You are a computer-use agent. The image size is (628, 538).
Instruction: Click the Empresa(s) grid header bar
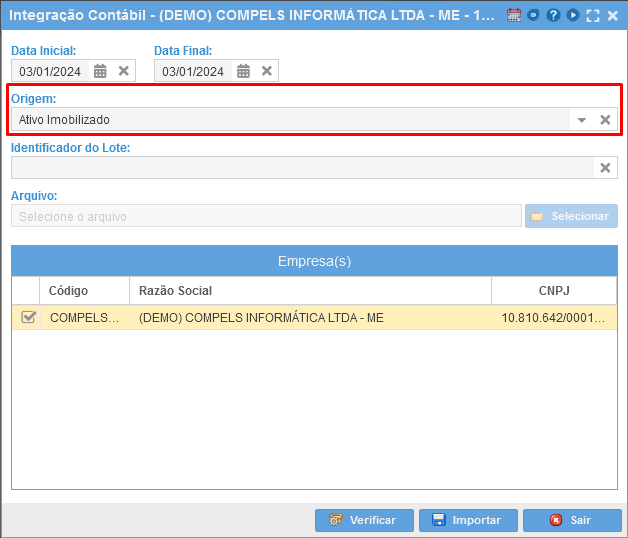point(314,261)
